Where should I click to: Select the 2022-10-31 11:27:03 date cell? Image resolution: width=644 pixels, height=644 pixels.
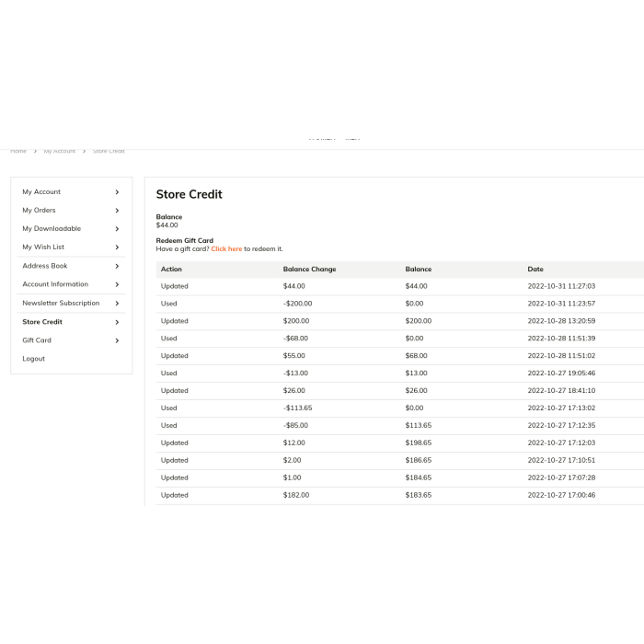(561, 286)
